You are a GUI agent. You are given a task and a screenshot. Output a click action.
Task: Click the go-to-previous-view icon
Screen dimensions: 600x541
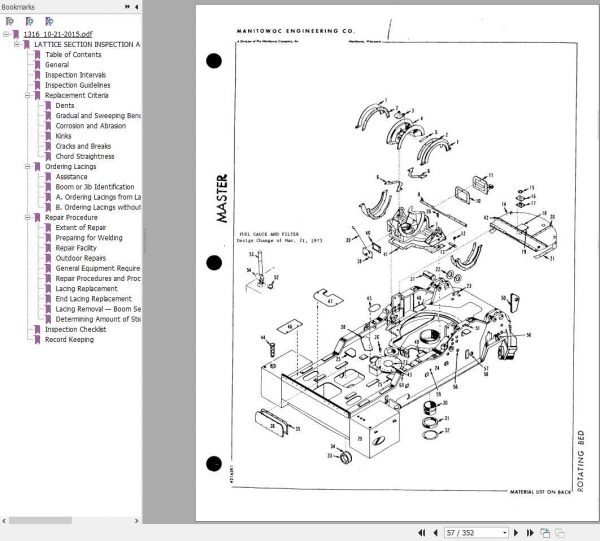pos(545,533)
